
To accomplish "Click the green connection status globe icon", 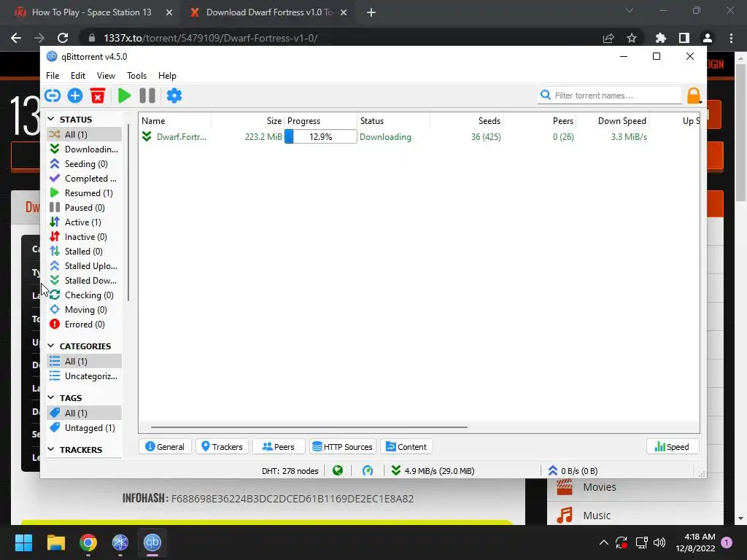I will coord(338,471).
